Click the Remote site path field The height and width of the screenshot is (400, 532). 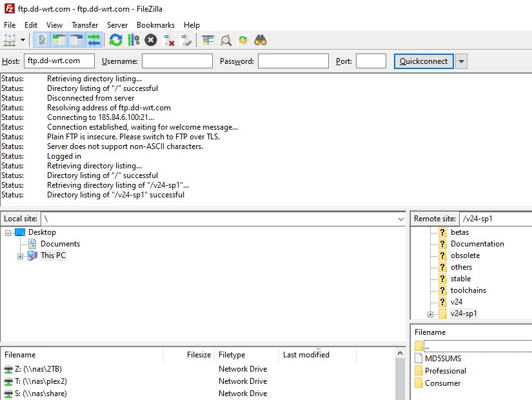tap(496, 219)
